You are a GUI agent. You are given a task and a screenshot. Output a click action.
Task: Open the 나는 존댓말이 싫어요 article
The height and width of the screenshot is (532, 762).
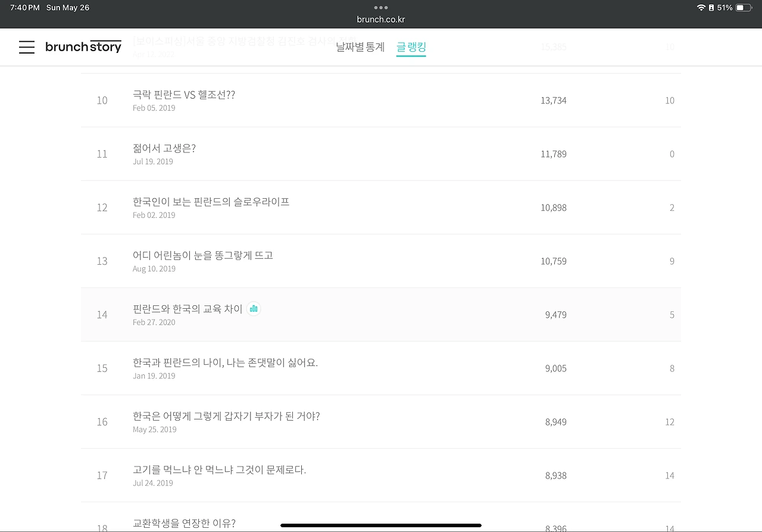226,362
